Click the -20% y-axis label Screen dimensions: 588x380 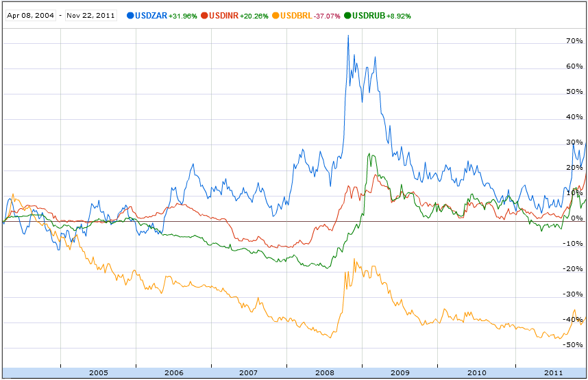[x=573, y=269]
